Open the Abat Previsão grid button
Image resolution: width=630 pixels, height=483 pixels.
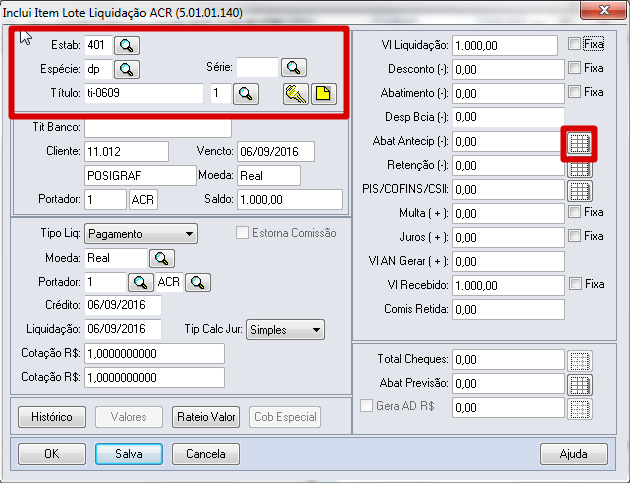[579, 385]
